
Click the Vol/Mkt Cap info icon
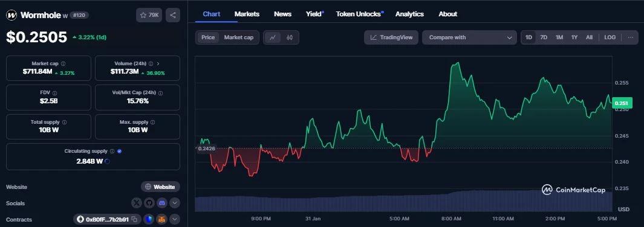tap(161, 93)
